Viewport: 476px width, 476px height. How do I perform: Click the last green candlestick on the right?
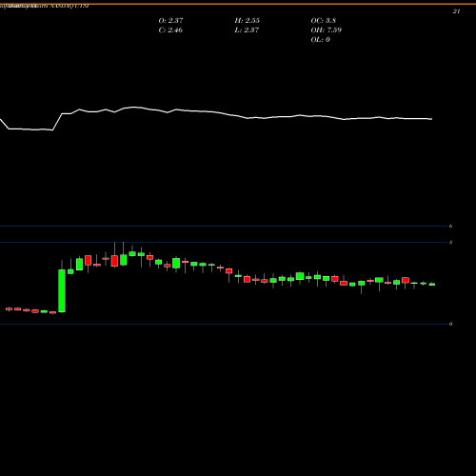(432, 285)
